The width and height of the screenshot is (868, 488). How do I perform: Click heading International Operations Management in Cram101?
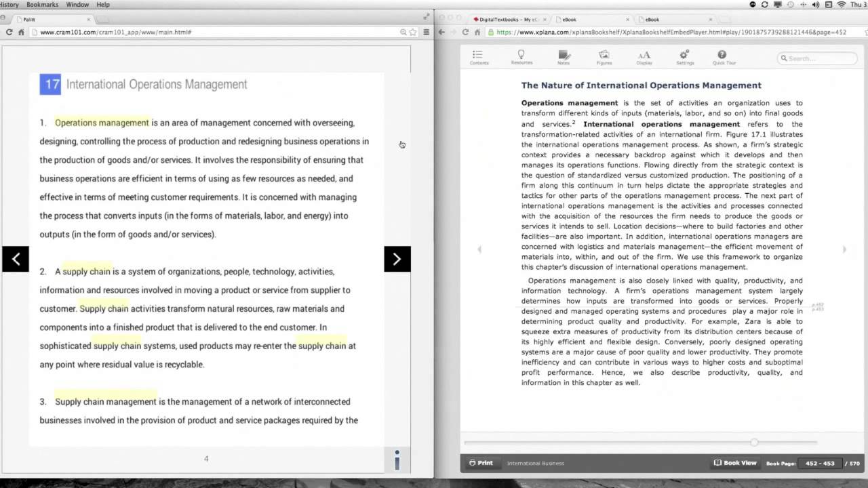(157, 85)
